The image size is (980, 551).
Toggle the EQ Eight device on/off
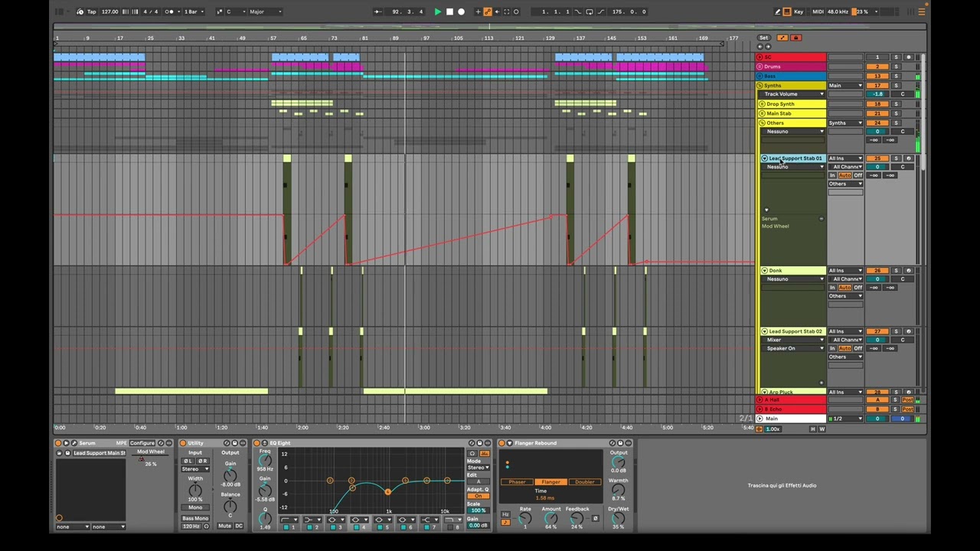(256, 443)
